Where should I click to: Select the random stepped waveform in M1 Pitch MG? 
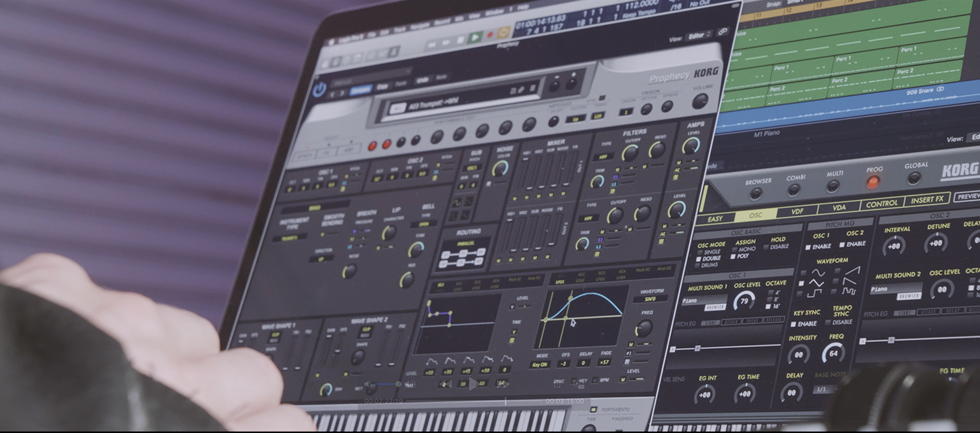click(850, 291)
